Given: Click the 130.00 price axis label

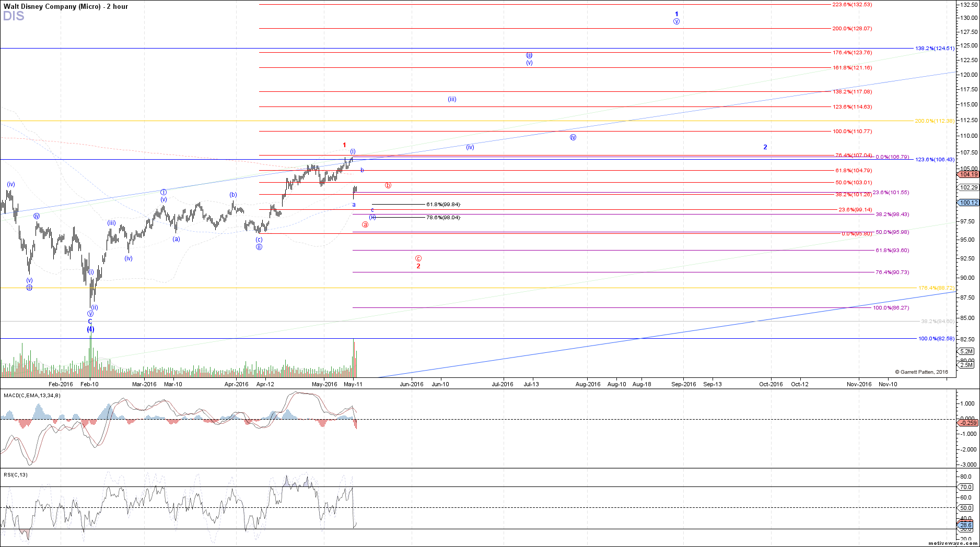Looking at the screenshot, I should pos(969,18).
